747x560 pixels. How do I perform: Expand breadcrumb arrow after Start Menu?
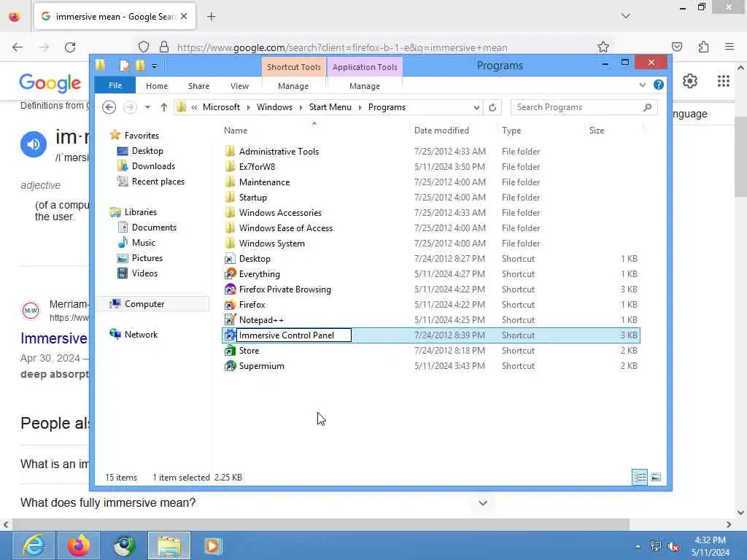pyautogui.click(x=360, y=108)
